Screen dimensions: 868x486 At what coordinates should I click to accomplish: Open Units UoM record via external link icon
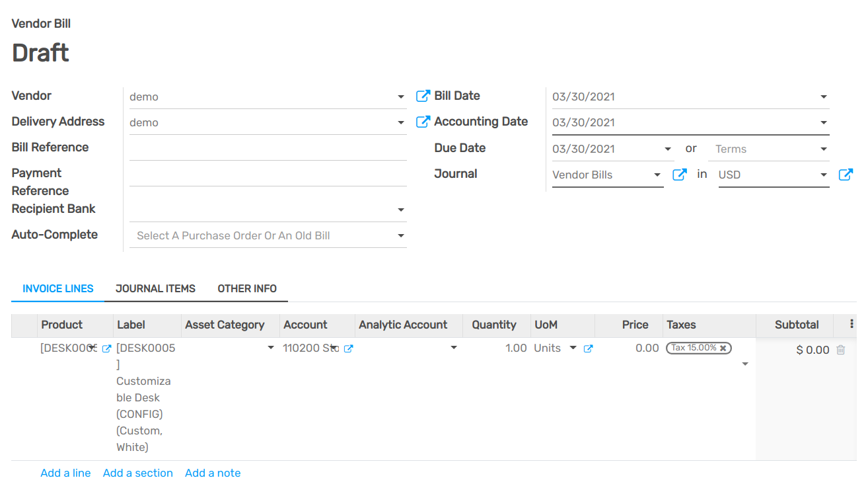[x=589, y=348]
